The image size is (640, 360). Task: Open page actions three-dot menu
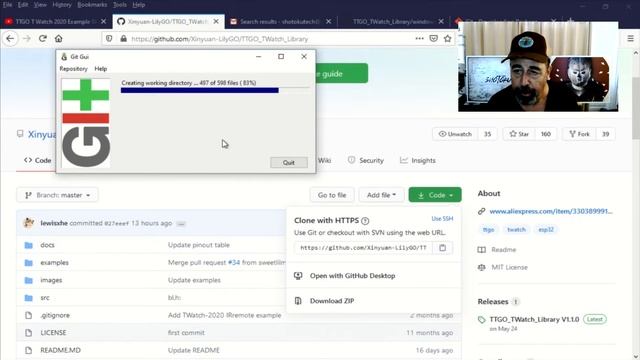[419, 38]
